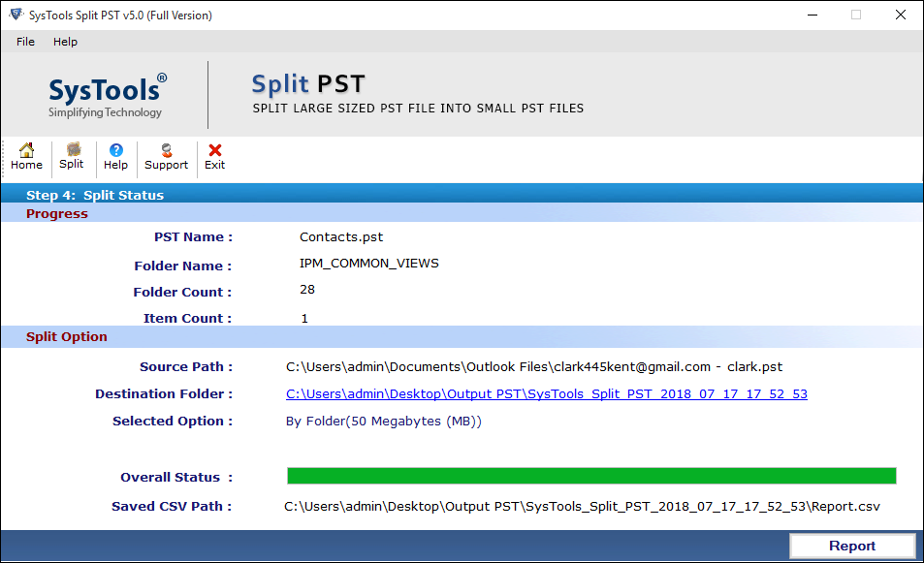Open the Support toolbar icon
The image size is (924, 563).
pyautogui.click(x=166, y=157)
